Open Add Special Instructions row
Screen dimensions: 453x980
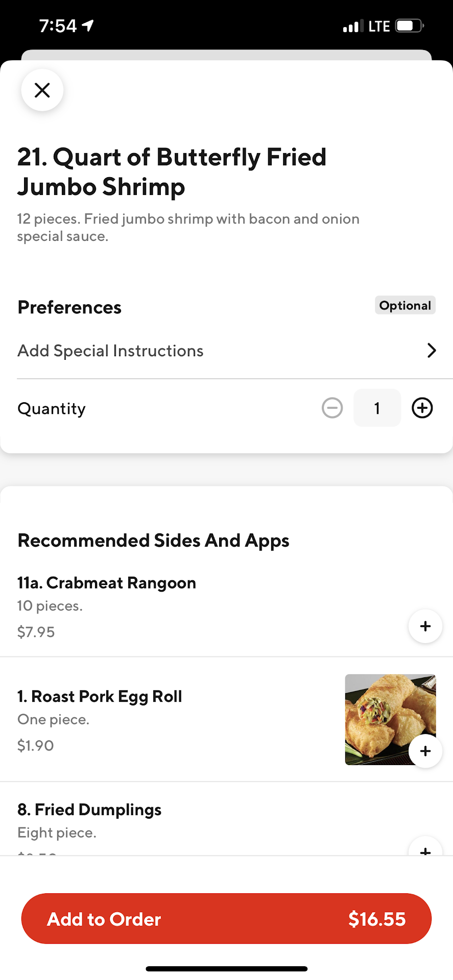click(x=111, y=351)
